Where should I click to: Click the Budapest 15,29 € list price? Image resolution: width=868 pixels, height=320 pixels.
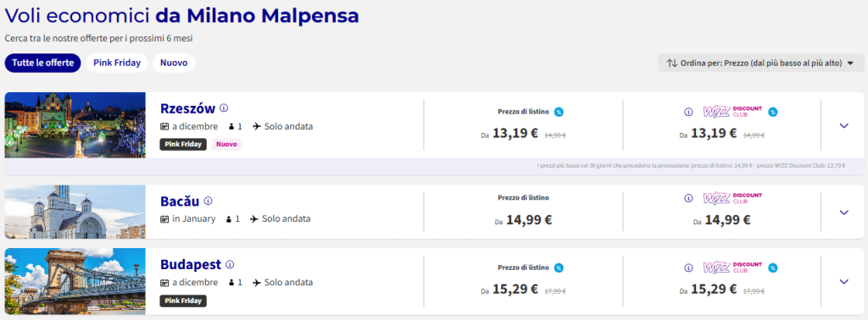click(x=515, y=289)
